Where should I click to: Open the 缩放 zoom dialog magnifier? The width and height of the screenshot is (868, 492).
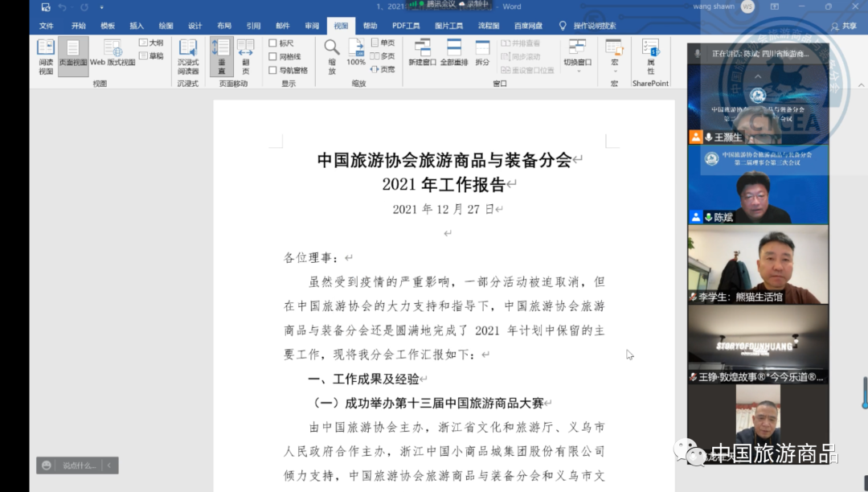point(332,56)
